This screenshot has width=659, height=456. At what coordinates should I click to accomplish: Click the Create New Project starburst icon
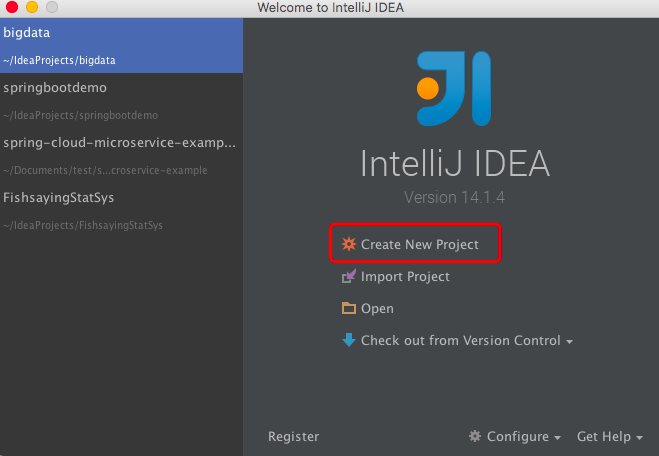[x=348, y=244]
